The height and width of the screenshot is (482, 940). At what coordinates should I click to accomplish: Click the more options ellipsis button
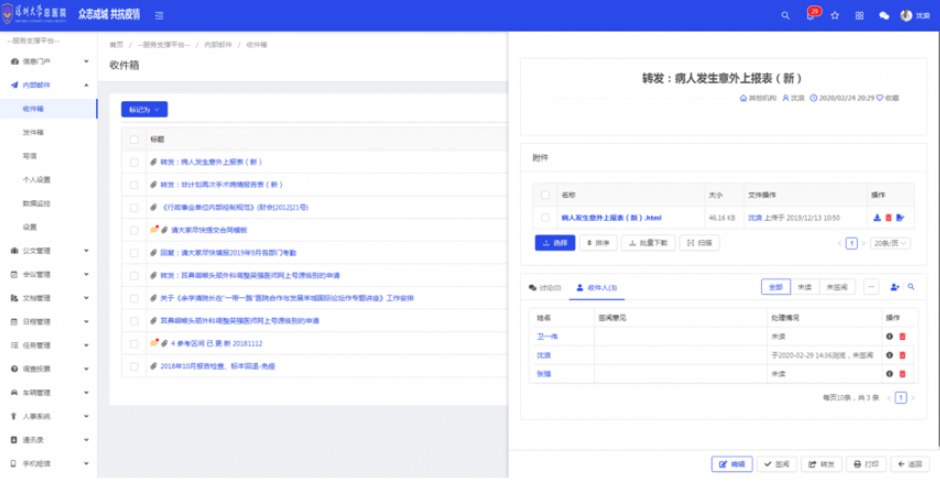(871, 287)
